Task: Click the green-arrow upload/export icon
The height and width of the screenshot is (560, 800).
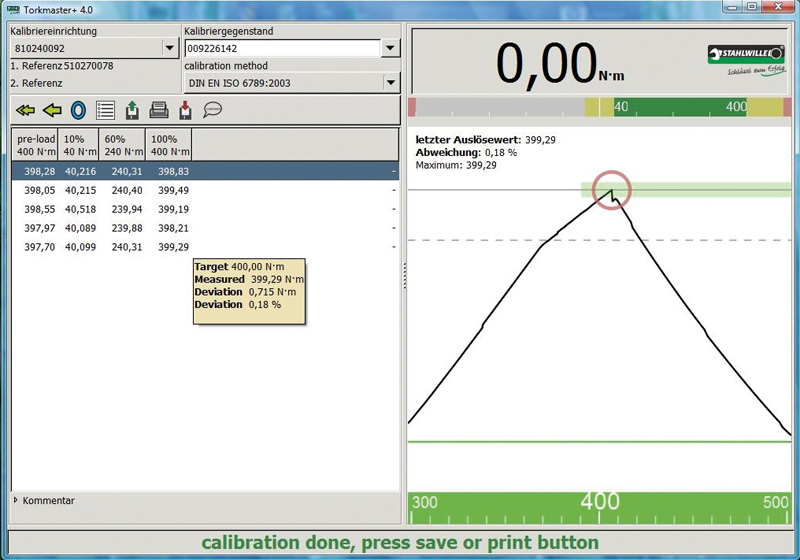Action: 132,110
